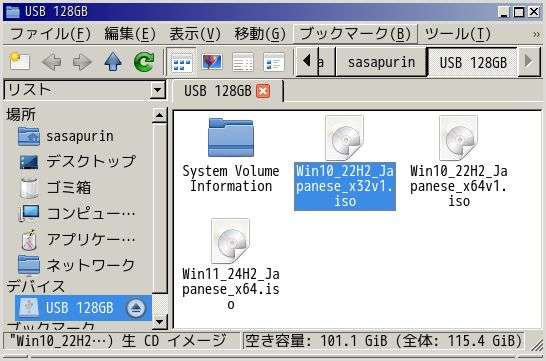Image resolution: width=546 pixels, height=361 pixels.
Task: Click the デバイス devices header
Action: (x=36, y=287)
